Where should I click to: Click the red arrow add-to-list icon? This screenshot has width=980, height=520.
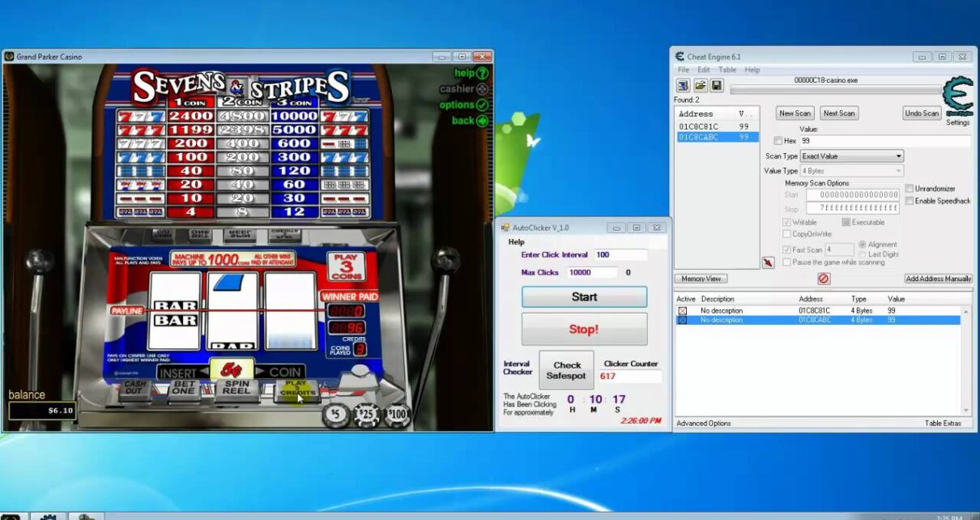point(768,262)
